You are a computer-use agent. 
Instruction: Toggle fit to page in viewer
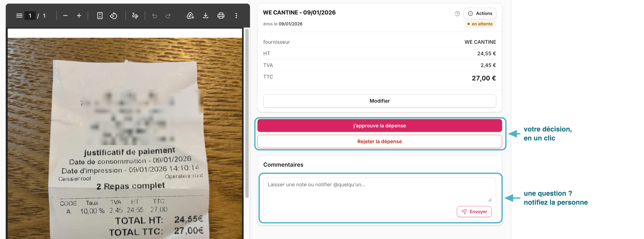click(x=100, y=16)
